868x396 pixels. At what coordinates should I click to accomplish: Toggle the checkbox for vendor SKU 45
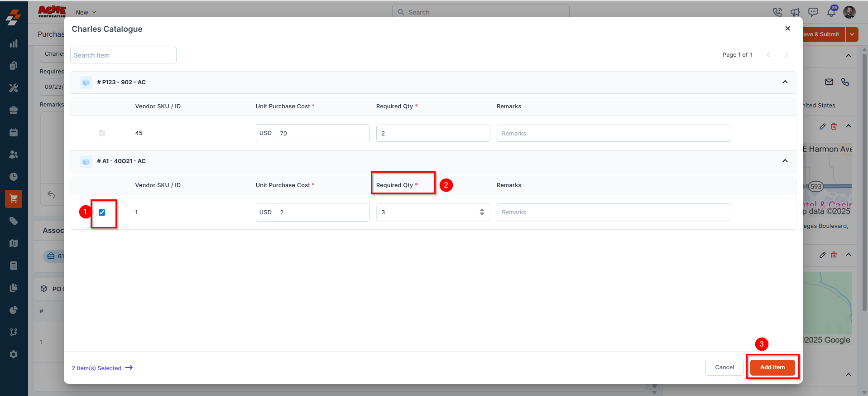102,133
